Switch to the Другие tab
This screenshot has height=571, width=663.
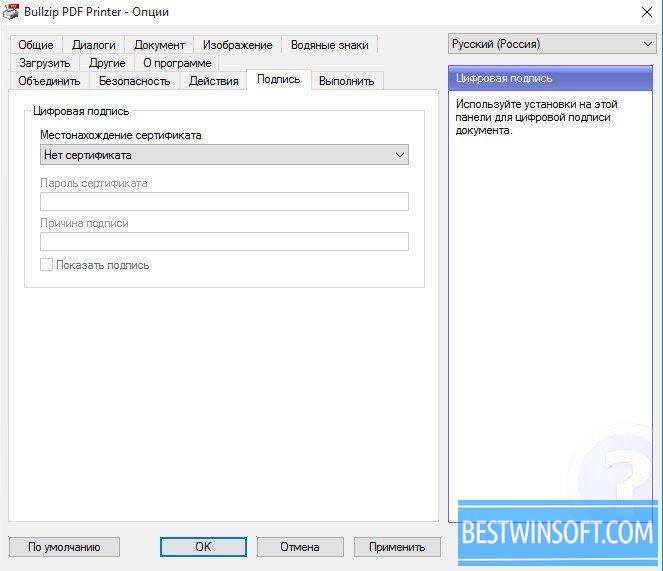coord(107,63)
